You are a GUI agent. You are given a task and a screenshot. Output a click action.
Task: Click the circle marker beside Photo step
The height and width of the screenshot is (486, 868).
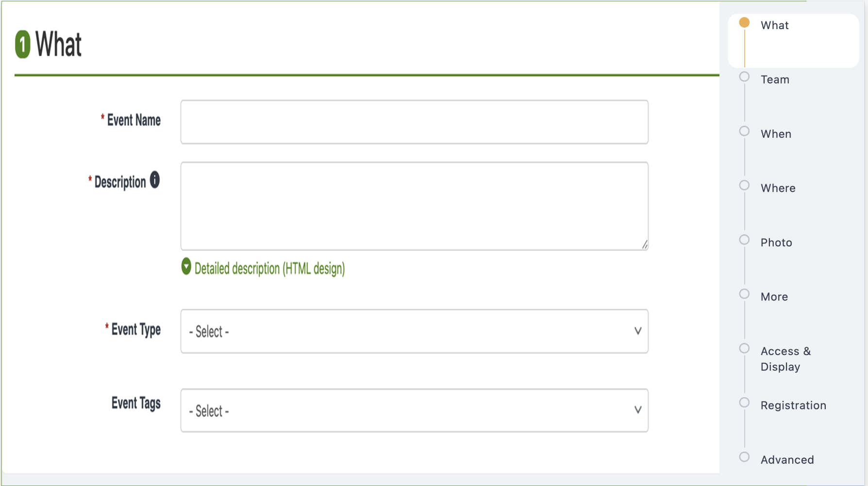click(744, 239)
